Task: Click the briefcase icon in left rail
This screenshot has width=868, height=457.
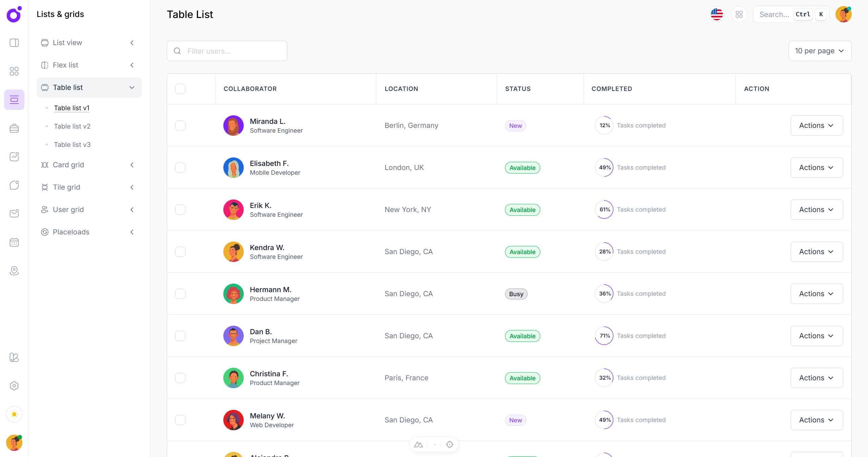Action: pyautogui.click(x=14, y=128)
